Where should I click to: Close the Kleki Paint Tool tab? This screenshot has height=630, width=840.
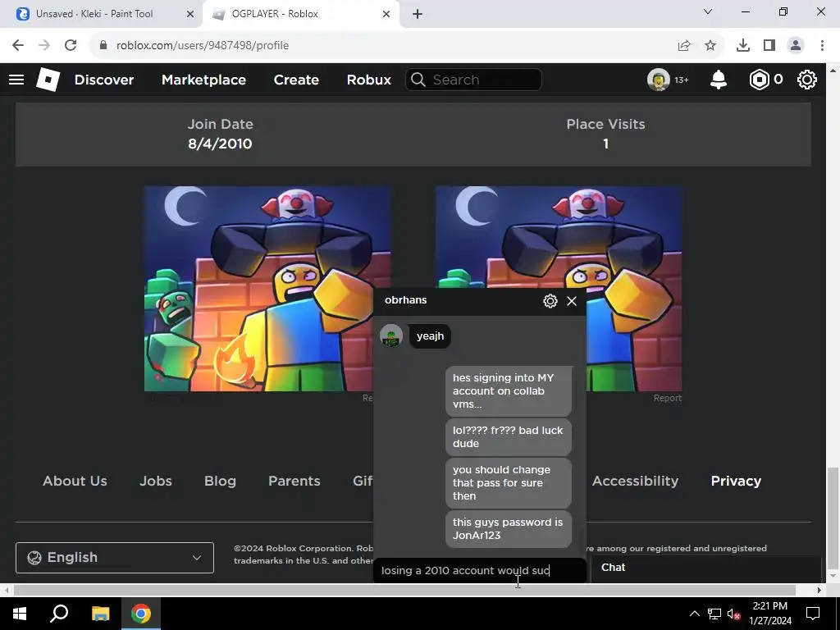tap(190, 14)
